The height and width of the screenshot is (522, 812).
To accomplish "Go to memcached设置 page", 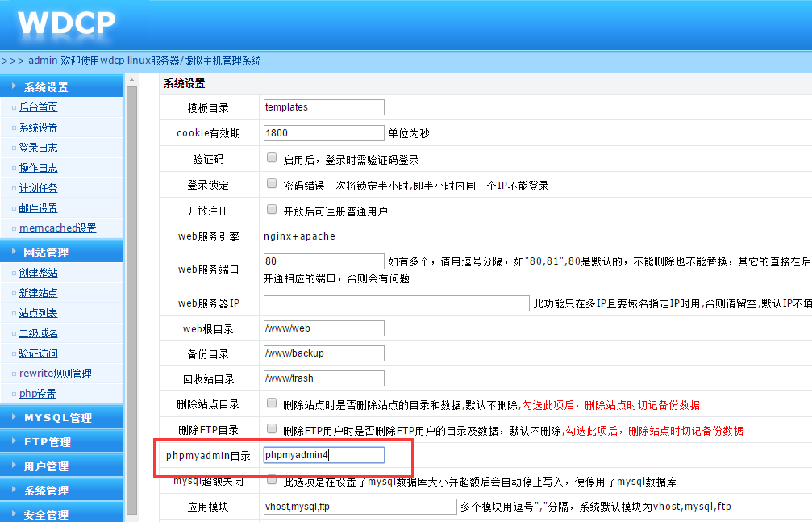I will point(57,228).
